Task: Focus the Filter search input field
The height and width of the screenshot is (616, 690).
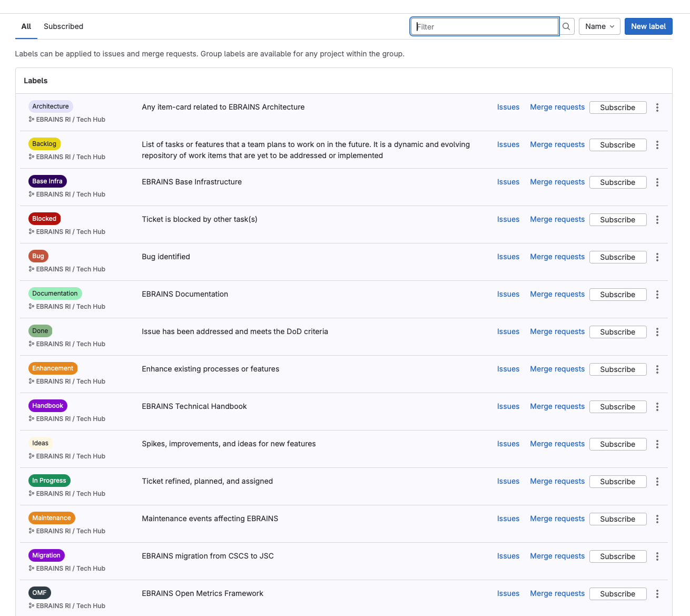Action: [484, 26]
